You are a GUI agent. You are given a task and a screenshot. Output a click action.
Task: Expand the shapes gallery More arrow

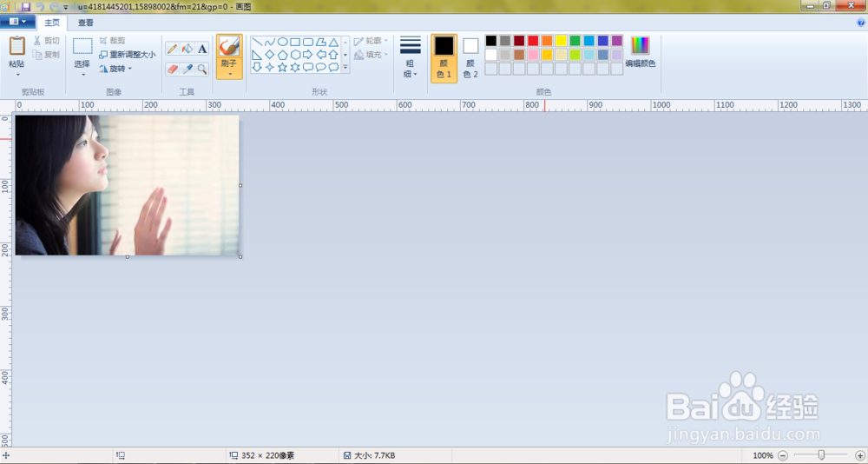tap(345, 67)
